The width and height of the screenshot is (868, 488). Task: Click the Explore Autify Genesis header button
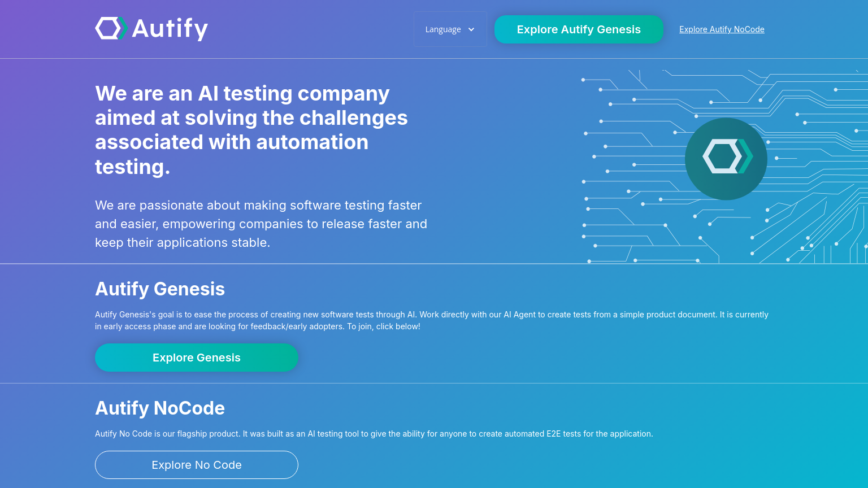pyautogui.click(x=579, y=29)
